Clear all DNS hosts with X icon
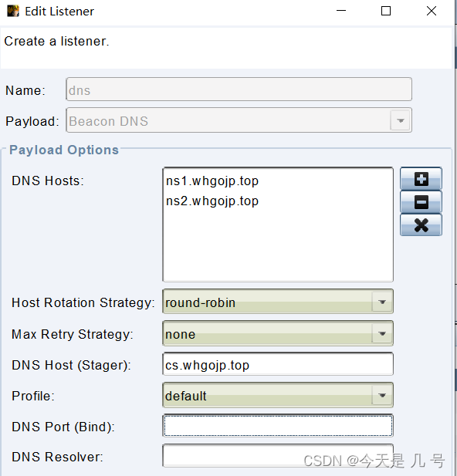This screenshot has height=476, width=457. point(421,225)
